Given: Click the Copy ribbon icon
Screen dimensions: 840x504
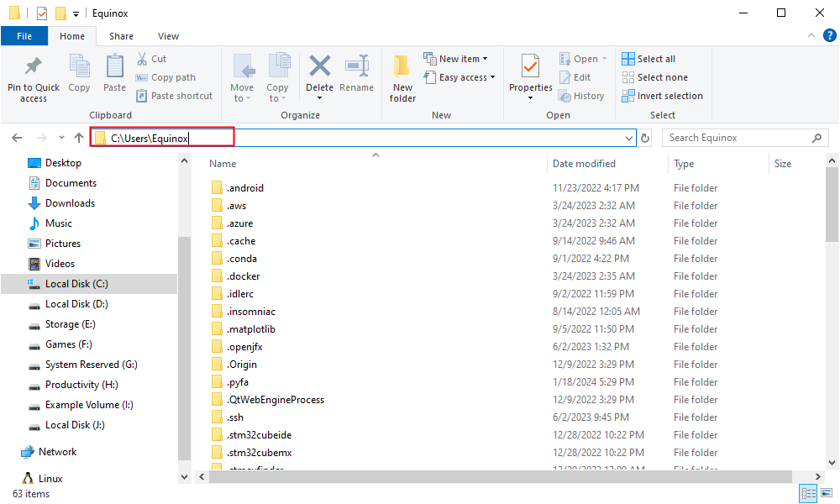Looking at the screenshot, I should (x=79, y=66).
